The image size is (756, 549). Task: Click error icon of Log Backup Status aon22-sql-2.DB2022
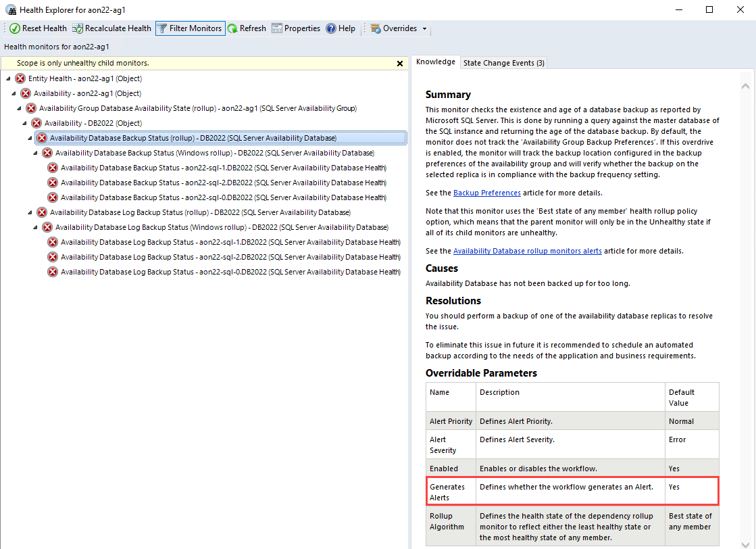(53, 257)
